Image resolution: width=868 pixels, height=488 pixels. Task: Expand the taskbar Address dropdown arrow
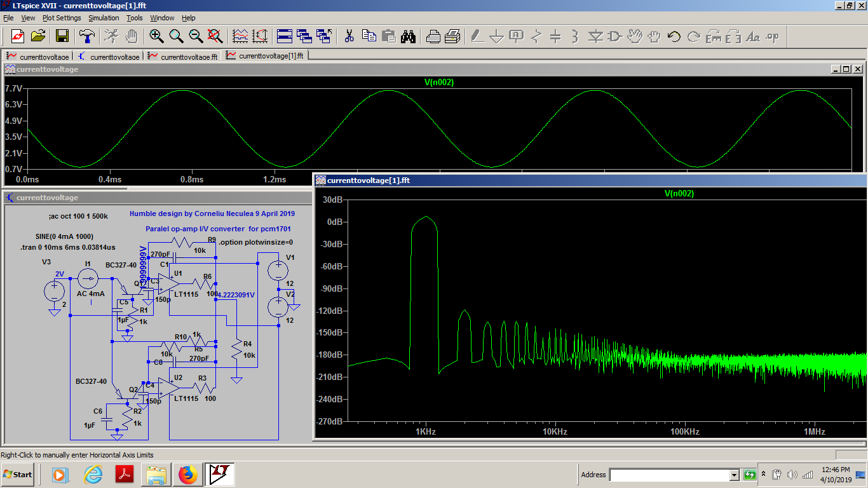click(x=735, y=475)
